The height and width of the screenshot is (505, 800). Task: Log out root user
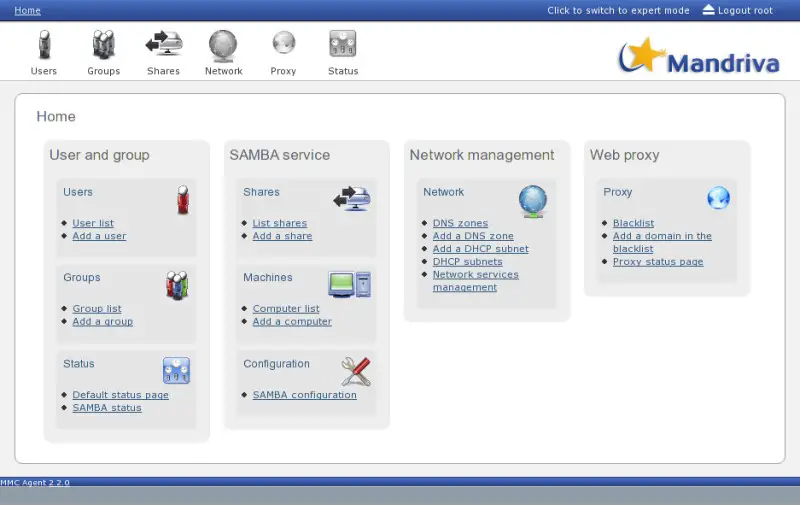(745, 10)
